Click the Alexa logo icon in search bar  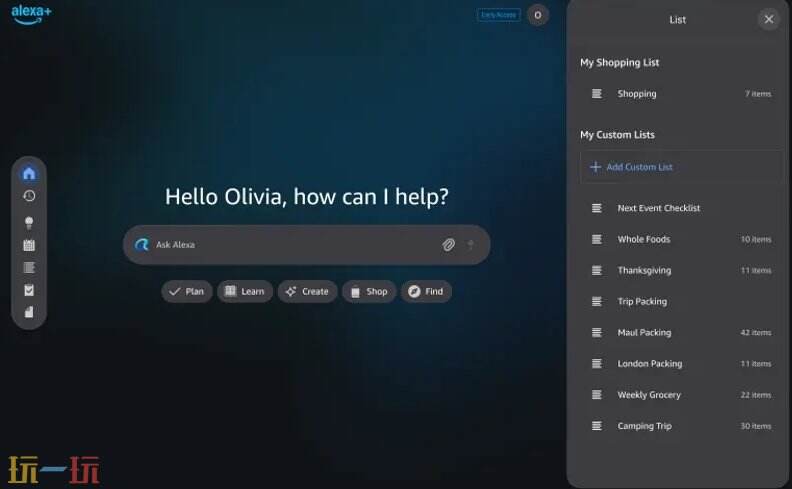[x=141, y=244]
